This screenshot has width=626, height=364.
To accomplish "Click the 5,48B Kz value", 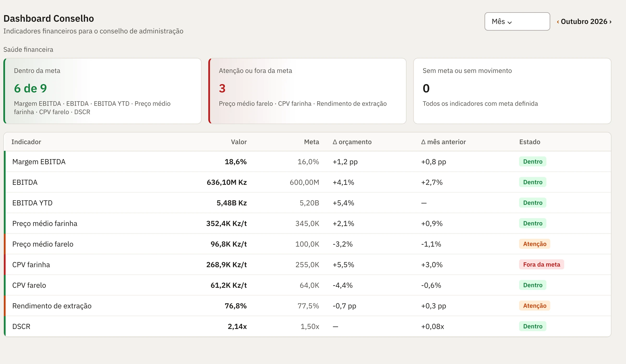I will [x=232, y=203].
